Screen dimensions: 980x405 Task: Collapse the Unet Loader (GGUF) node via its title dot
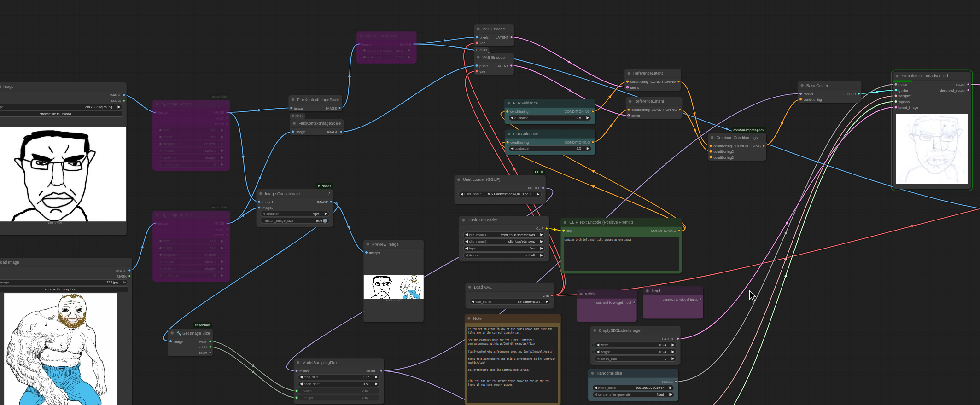[459, 179]
